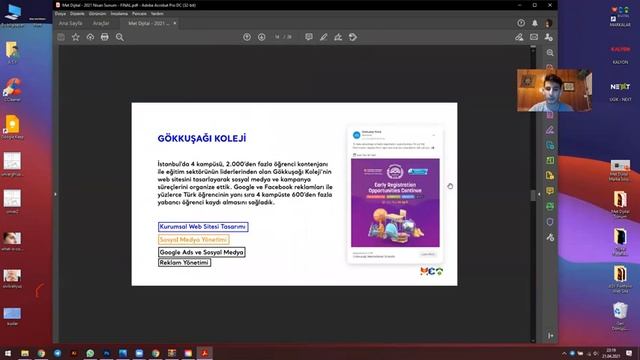Image resolution: width=640 pixels, height=360 pixels.
Task: Open the Yardım menu
Action: click(x=157, y=13)
